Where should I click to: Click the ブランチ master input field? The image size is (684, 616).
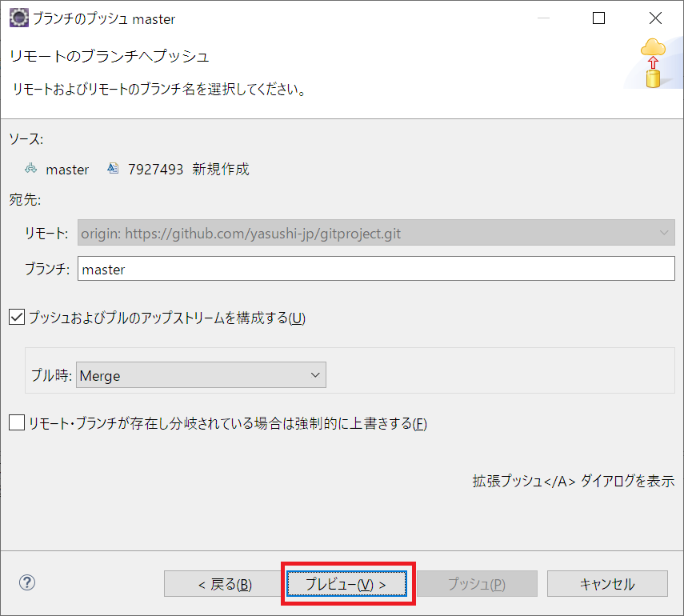coord(376,269)
